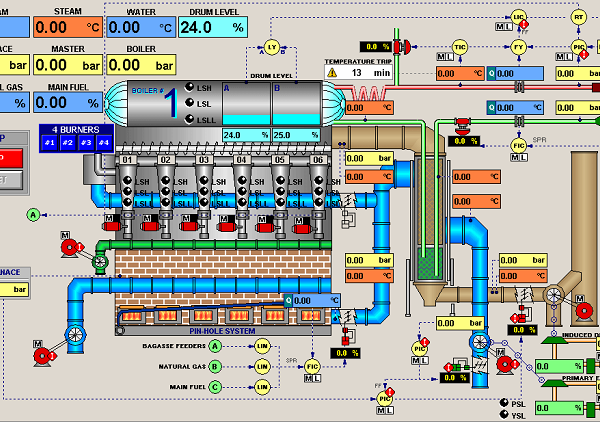Select the red motor under cyclone 01
Image resolution: width=600 pixels, height=422 pixels.
[111, 226]
